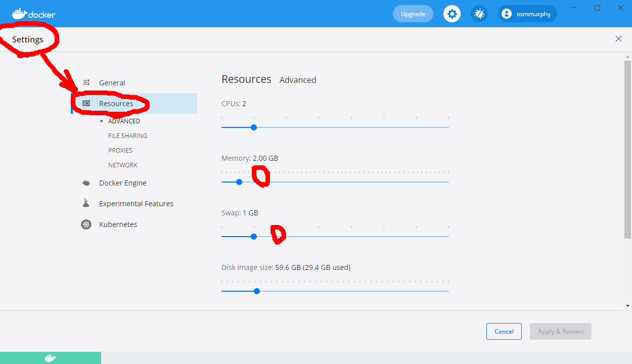This screenshot has width=632, height=364.
Task: Select the Advanced subsection under Resources
Action: tap(124, 121)
